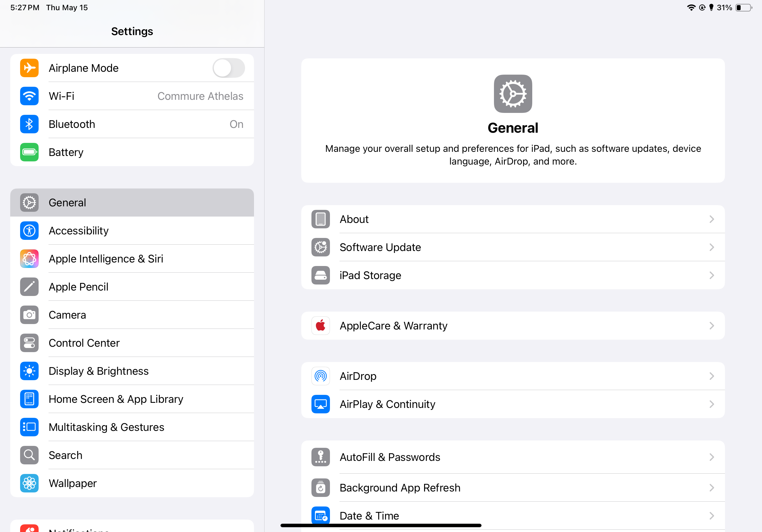The height and width of the screenshot is (532, 762).
Task: Tap the About label text
Action: (x=354, y=219)
